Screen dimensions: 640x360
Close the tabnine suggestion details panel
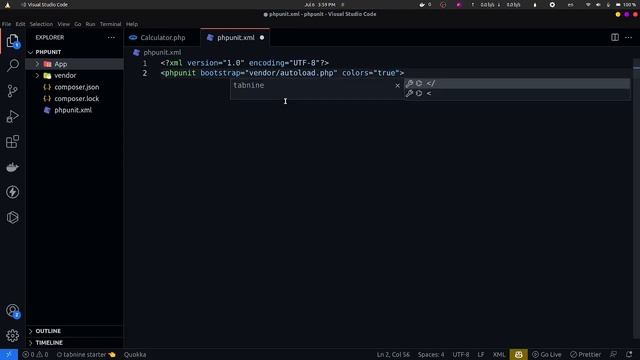[x=397, y=85]
